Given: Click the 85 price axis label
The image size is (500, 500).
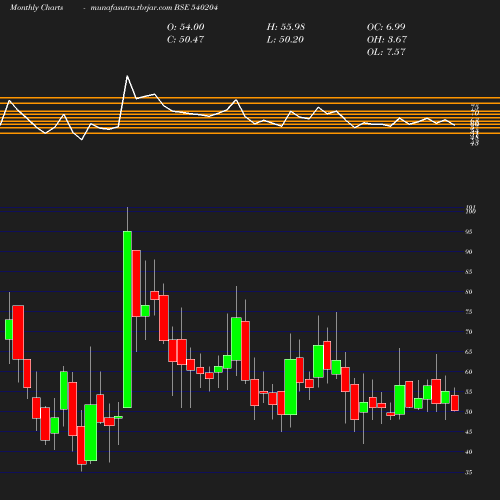Looking at the screenshot, I should (x=469, y=272).
